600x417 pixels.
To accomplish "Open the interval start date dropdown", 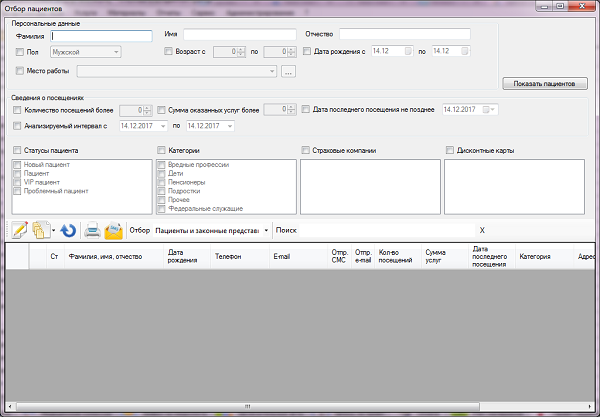I will click(x=163, y=126).
